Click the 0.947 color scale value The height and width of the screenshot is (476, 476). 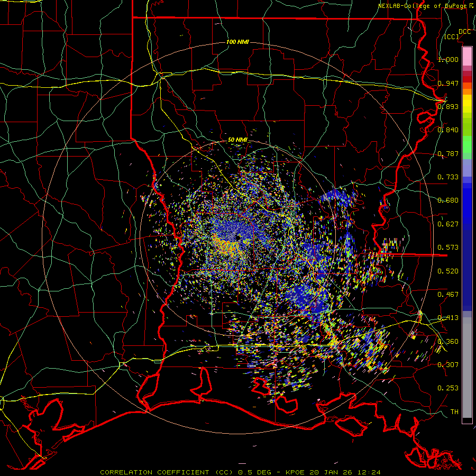point(448,83)
